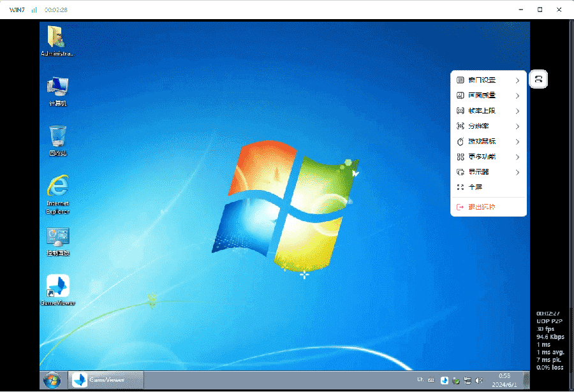Open the Windows 7 Start orb
Image resolution: width=574 pixels, height=392 pixels.
[x=52, y=381]
